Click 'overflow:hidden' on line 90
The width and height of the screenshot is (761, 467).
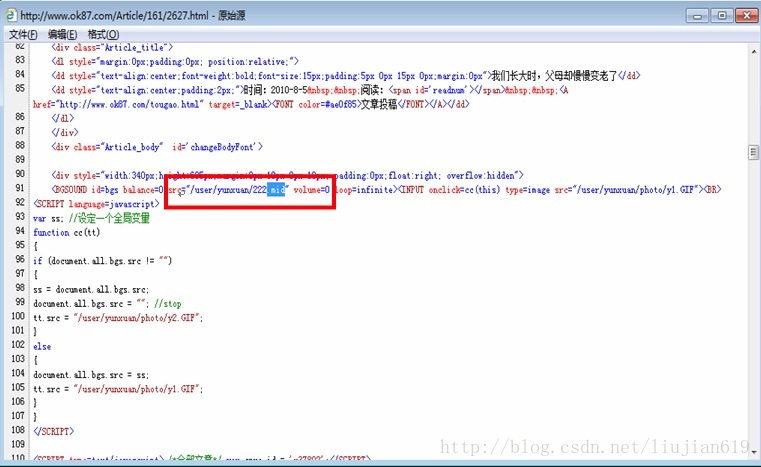(481, 175)
